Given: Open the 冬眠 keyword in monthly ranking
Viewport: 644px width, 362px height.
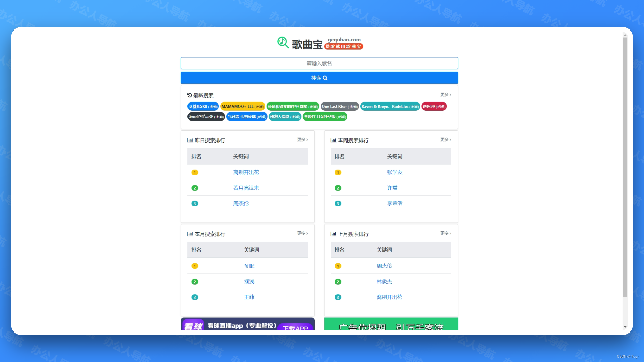Looking at the screenshot, I should [x=249, y=266].
